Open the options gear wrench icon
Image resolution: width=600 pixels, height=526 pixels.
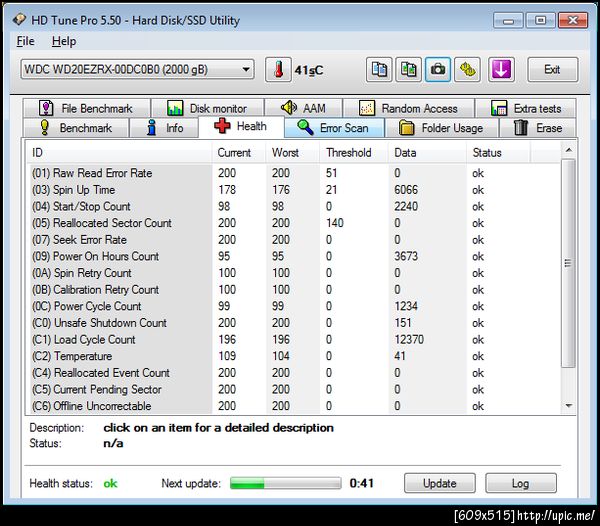coord(468,70)
